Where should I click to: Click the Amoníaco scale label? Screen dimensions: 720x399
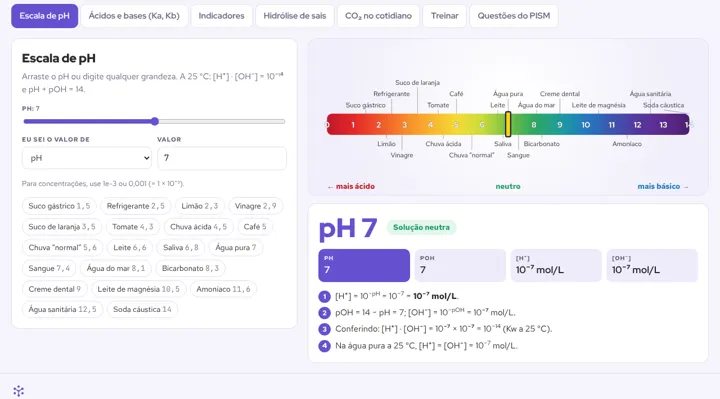click(627, 144)
